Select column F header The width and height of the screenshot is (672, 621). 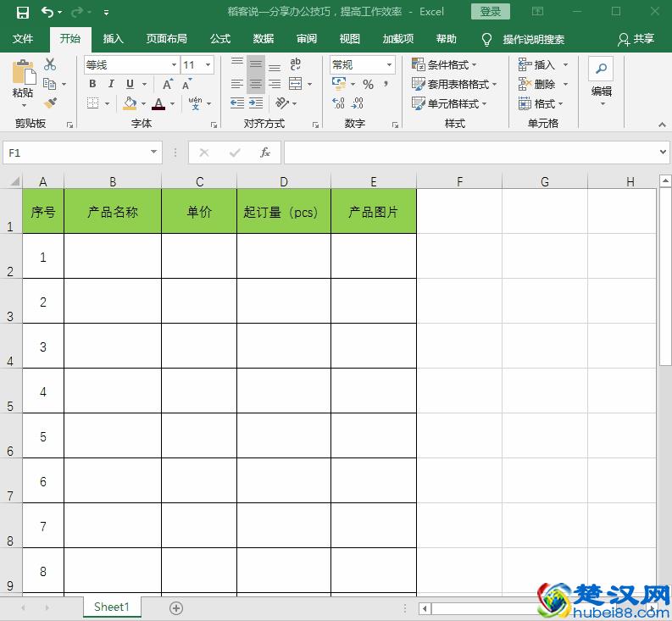pos(459,181)
